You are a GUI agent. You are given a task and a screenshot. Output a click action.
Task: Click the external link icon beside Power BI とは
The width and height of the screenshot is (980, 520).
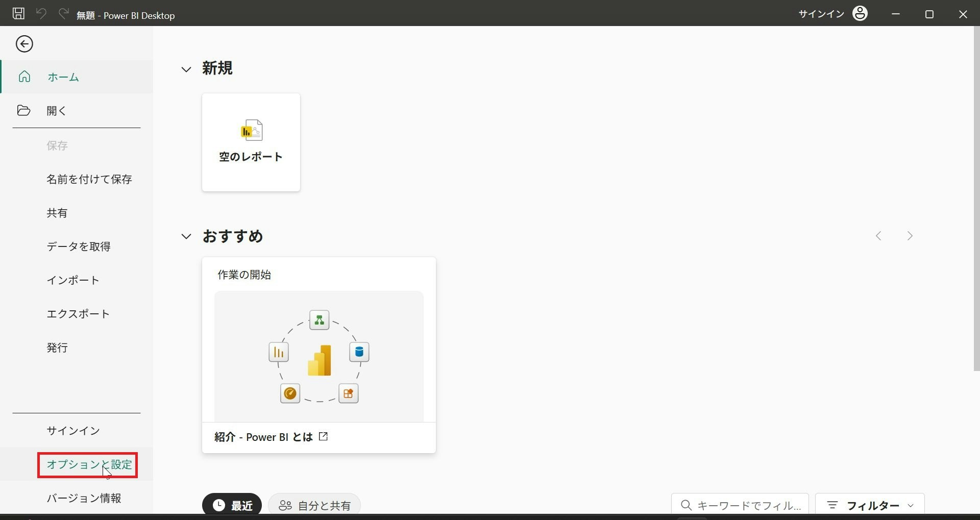(323, 437)
